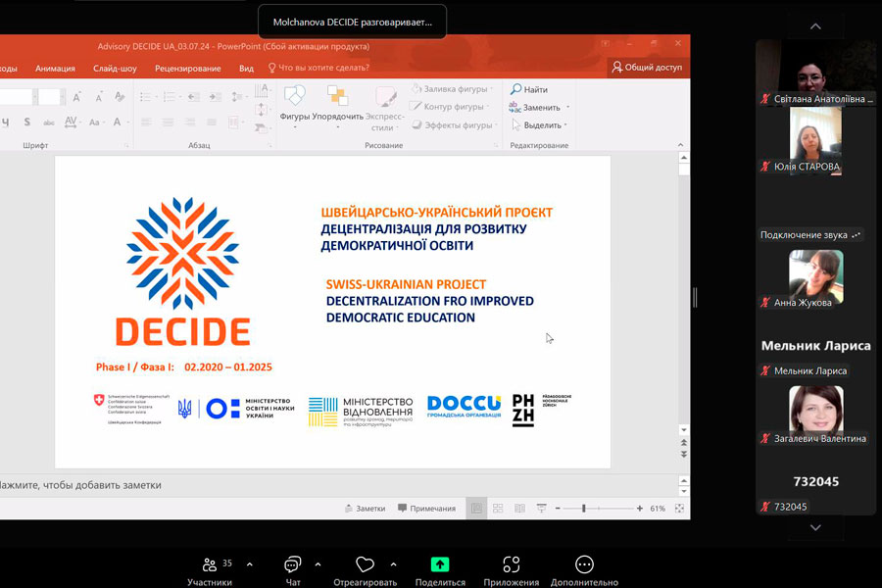Click the decrease indent icon
Image resolution: width=882 pixels, height=588 pixels.
click(193, 97)
